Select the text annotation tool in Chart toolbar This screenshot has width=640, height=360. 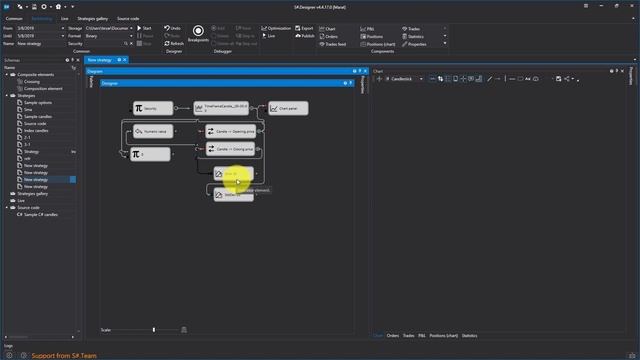527,79
